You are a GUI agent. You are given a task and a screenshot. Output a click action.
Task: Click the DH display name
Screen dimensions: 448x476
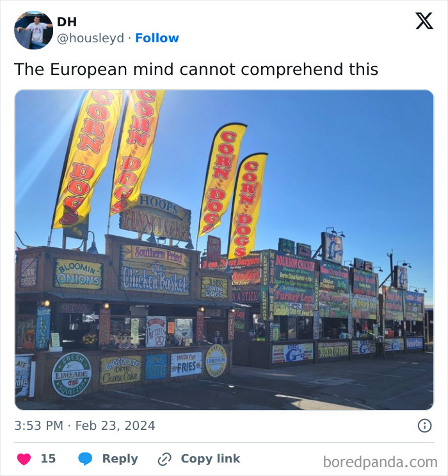point(67,22)
